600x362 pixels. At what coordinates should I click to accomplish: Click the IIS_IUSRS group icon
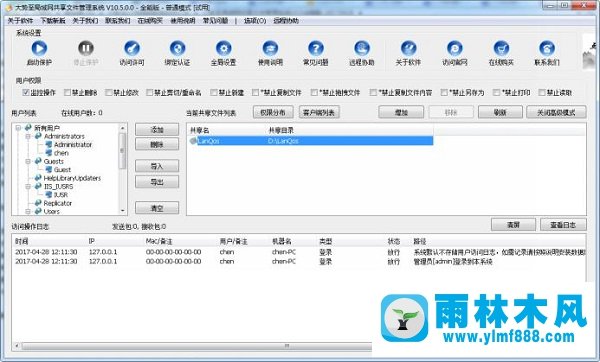(x=38, y=186)
